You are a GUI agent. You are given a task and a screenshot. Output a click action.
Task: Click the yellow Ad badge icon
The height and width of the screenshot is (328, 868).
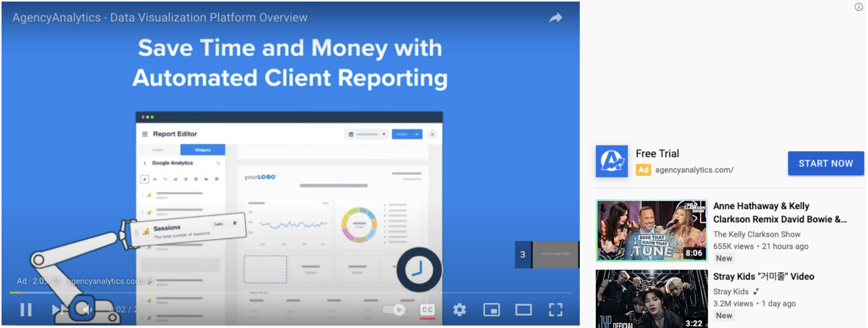pos(644,170)
